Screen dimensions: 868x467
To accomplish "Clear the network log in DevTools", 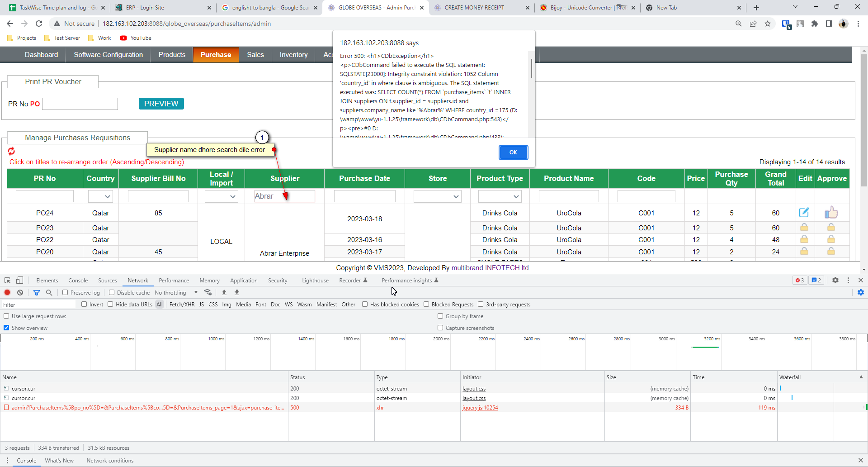I will tap(20, 292).
